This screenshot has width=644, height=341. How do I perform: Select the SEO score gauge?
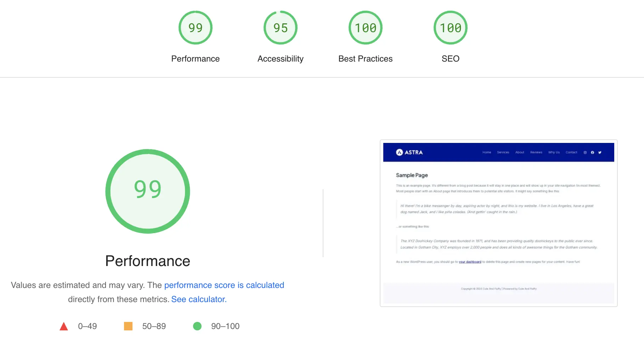click(450, 28)
